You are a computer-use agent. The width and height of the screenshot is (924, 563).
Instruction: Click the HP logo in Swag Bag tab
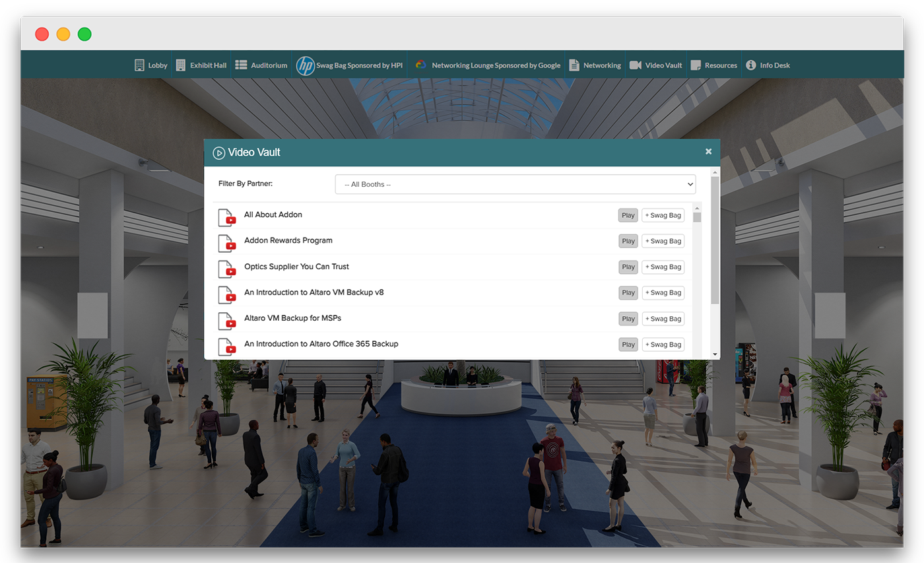point(305,65)
